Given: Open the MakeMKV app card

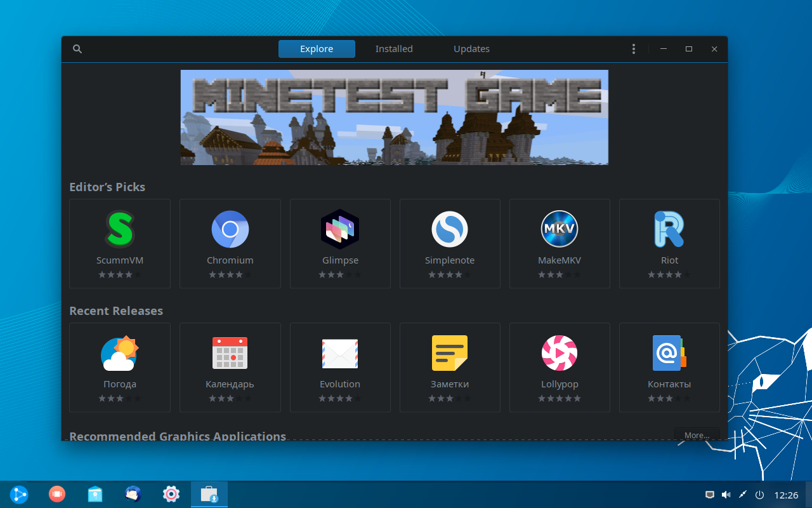Looking at the screenshot, I should [560, 244].
